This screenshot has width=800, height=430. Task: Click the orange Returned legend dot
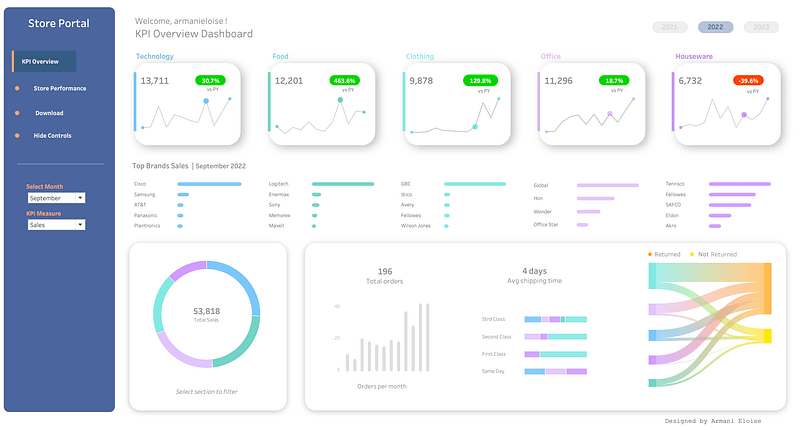650,254
